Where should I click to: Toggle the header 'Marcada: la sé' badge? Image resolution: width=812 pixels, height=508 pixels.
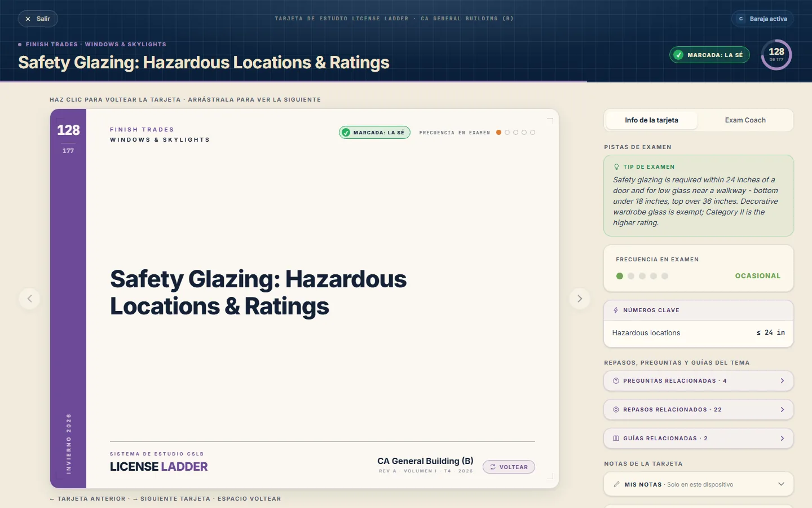(x=709, y=55)
